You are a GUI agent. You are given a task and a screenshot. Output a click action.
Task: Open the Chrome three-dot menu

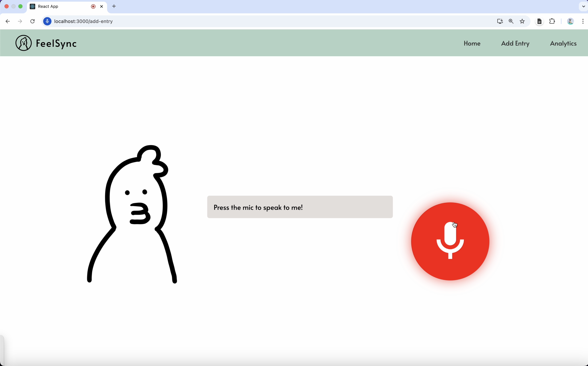coord(583,21)
